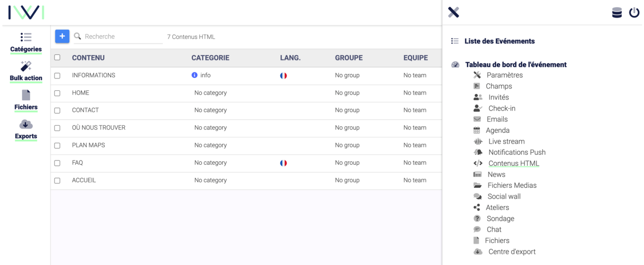Open the Catégories sidebar icon
The height and width of the screenshot is (265, 644).
[x=26, y=37]
